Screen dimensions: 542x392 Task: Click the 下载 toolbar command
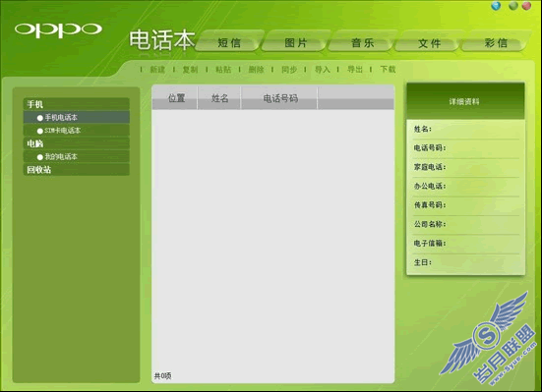tap(388, 70)
